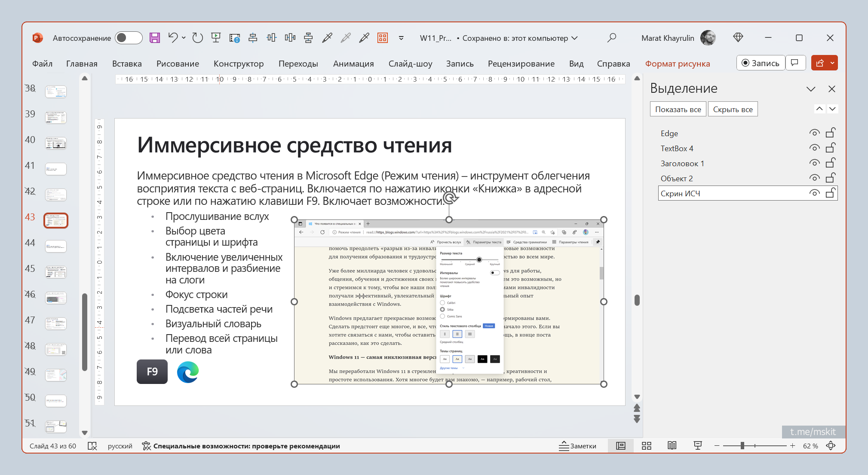Open the Файл menu
Image resolution: width=868 pixels, height=475 pixels.
[42, 64]
